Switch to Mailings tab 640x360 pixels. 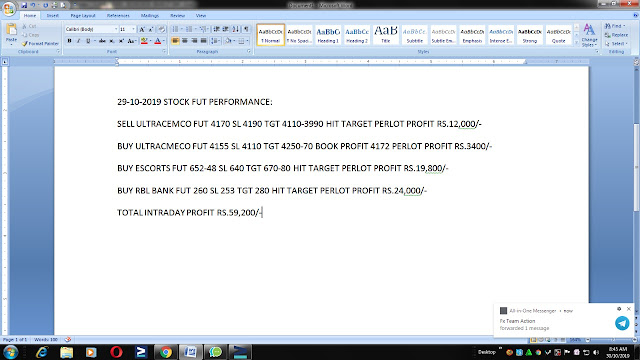click(150, 16)
